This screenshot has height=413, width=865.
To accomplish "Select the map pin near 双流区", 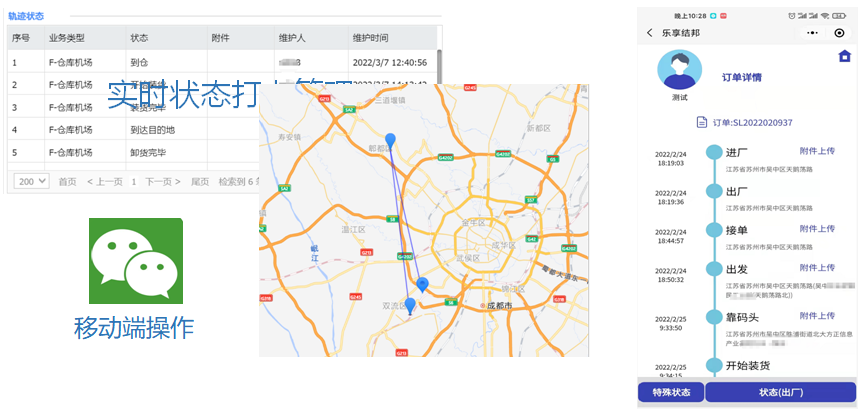I will [x=410, y=306].
